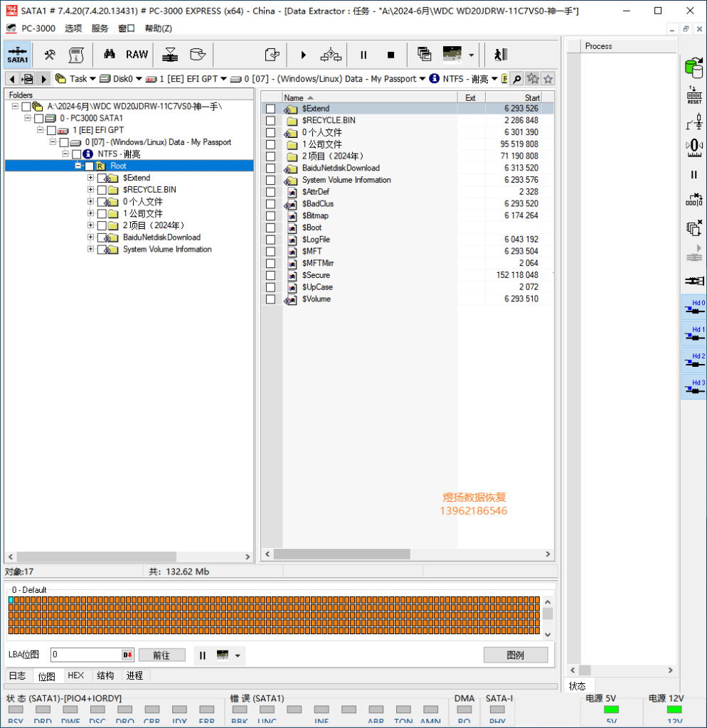Expand the $Extend tree node
The width and height of the screenshot is (707, 728).
90,178
